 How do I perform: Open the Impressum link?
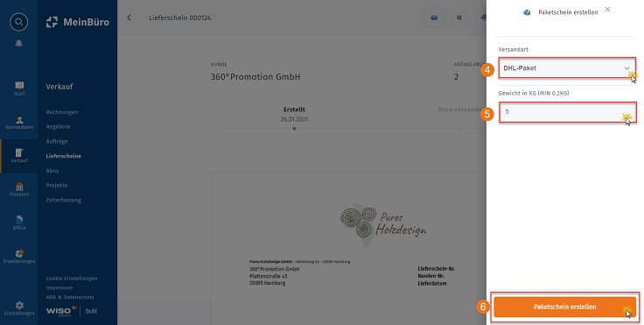pos(59,287)
